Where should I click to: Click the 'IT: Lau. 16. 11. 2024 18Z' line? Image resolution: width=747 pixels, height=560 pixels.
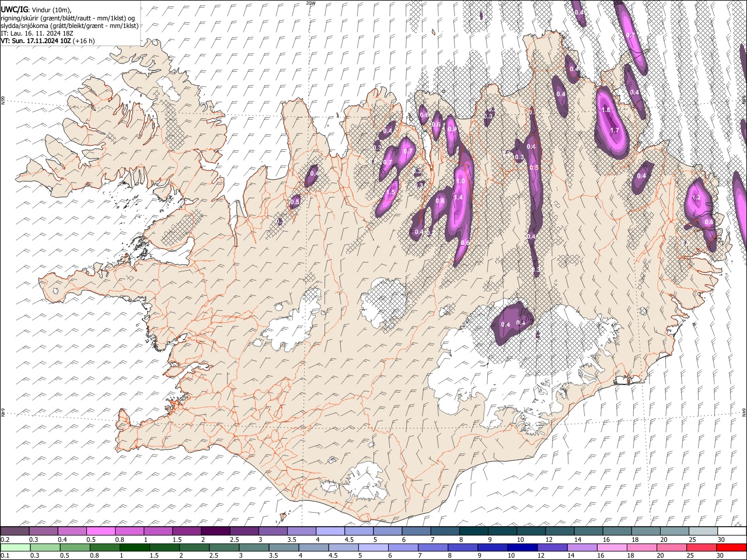pyautogui.click(x=37, y=33)
